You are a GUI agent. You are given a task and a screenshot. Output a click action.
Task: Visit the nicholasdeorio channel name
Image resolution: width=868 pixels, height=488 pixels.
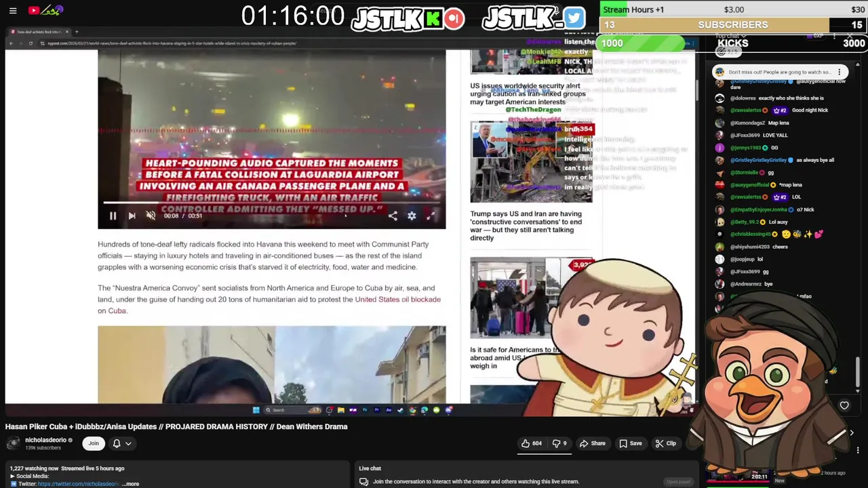point(45,440)
